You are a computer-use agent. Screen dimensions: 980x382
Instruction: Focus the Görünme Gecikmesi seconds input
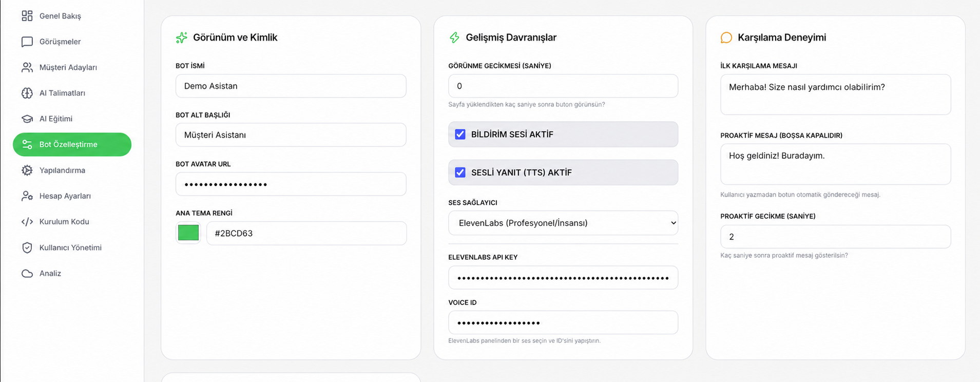(x=563, y=86)
